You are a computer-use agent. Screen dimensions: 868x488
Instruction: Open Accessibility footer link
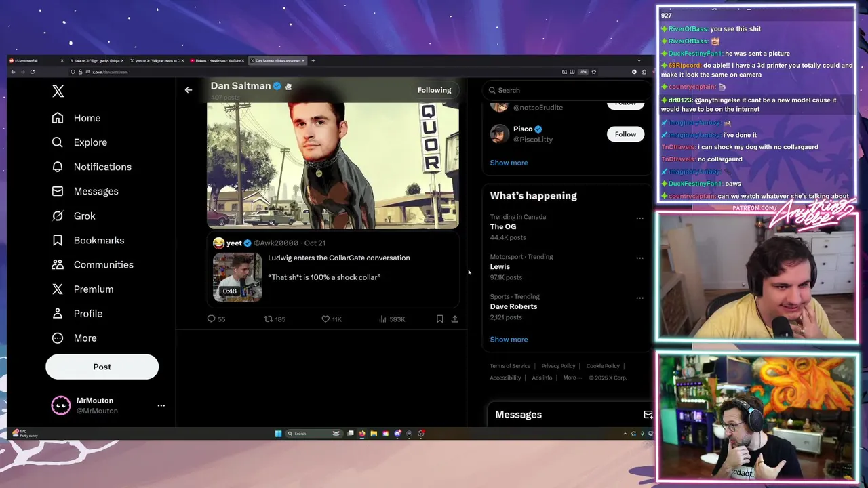(505, 378)
